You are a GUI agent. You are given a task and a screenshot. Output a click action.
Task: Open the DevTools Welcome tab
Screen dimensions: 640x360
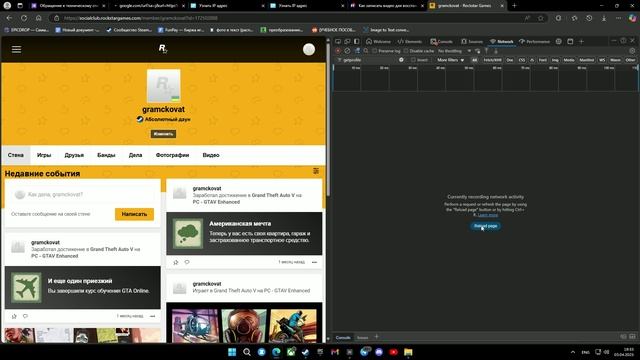click(378, 41)
